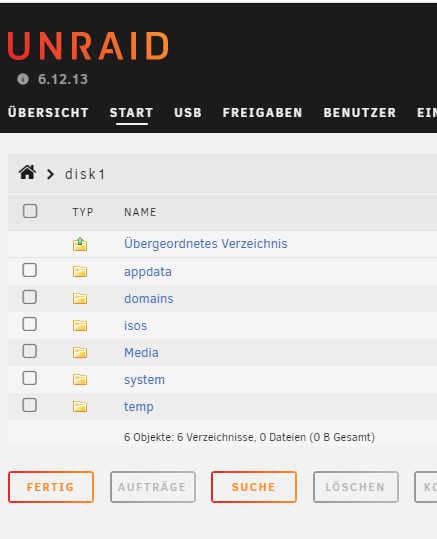
Task: Click the parent directory up-arrow folder icon
Action: tap(80, 244)
